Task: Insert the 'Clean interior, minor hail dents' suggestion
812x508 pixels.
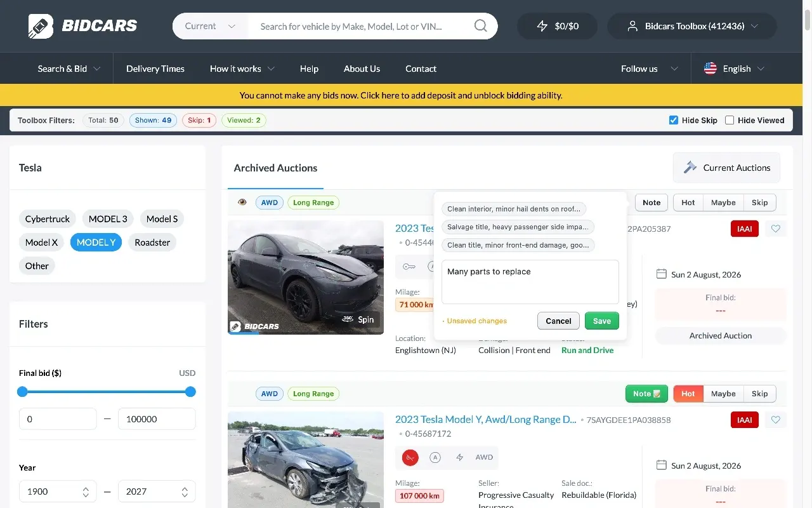Action: pos(514,208)
